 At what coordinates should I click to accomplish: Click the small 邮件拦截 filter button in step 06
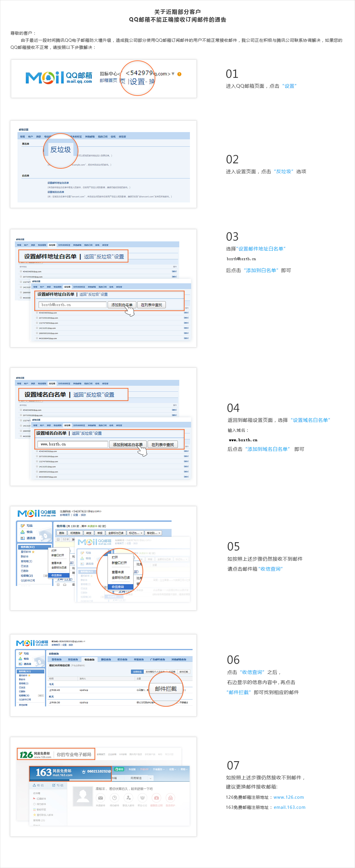184,671
